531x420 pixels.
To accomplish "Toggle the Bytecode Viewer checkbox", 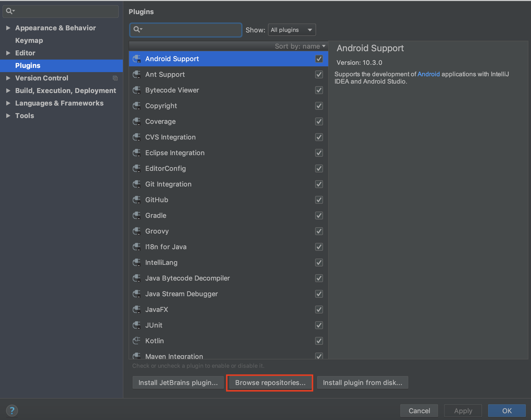I will click(x=319, y=90).
